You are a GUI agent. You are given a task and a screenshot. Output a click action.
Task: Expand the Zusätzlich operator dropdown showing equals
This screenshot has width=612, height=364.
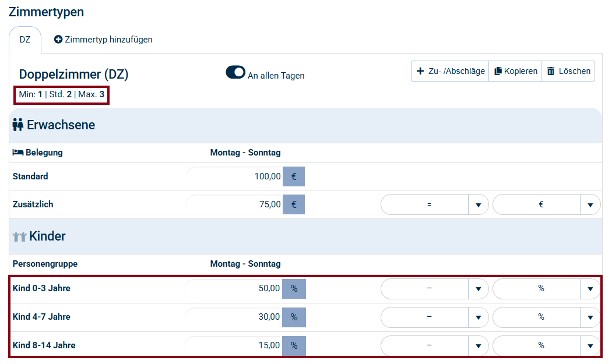pos(478,205)
